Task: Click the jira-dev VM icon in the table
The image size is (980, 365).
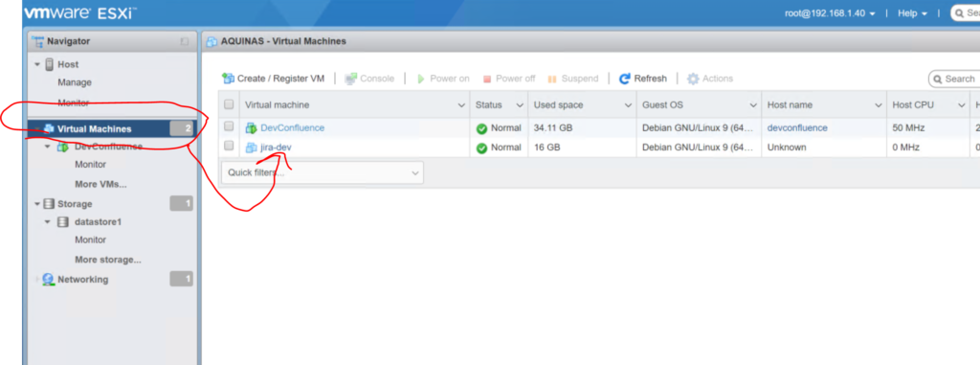Action: point(252,148)
